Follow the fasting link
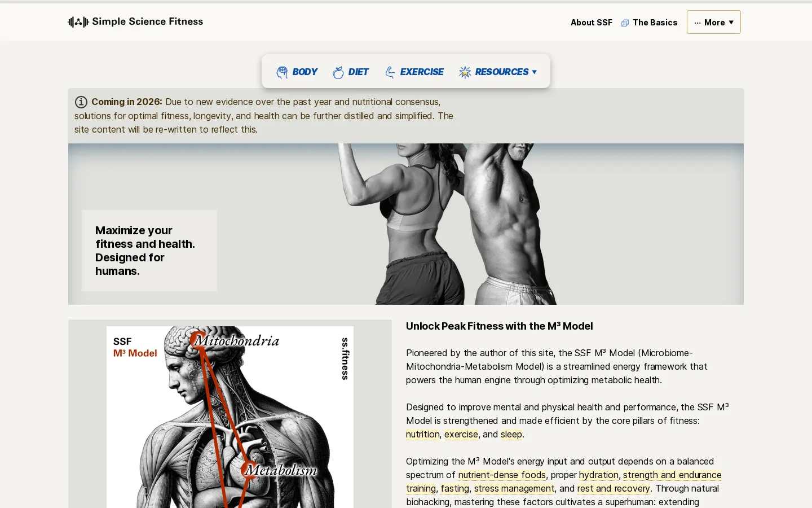The height and width of the screenshot is (508, 812). pos(455,488)
